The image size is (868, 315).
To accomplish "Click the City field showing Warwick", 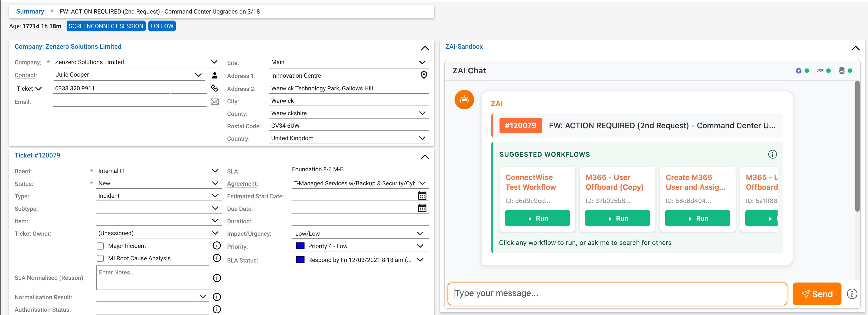I will 349,101.
